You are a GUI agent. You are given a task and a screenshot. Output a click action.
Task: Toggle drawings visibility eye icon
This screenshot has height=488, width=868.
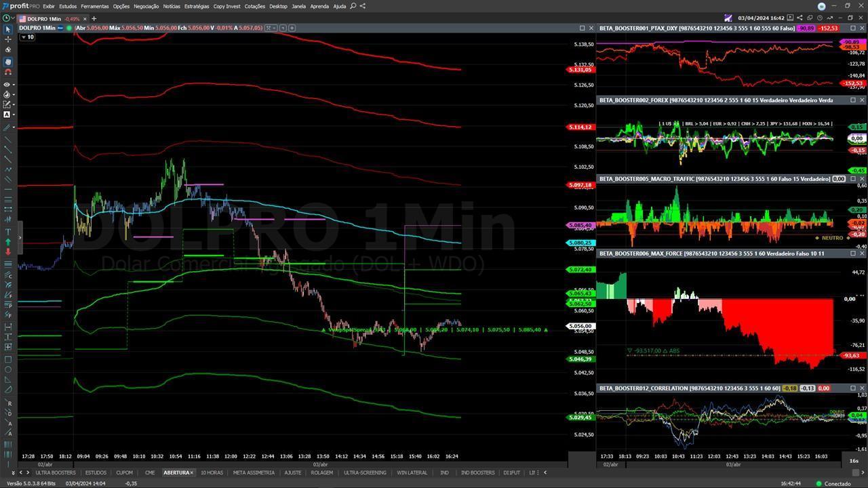(x=7, y=85)
